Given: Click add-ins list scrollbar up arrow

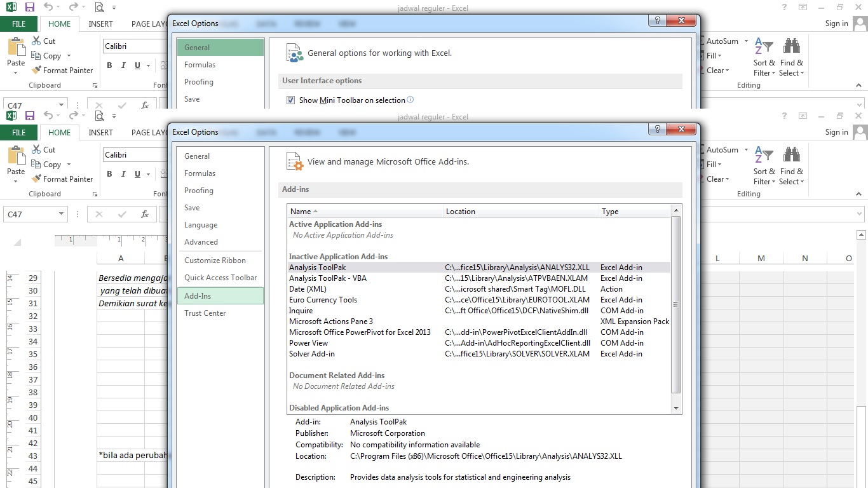Looking at the screenshot, I should point(676,210).
